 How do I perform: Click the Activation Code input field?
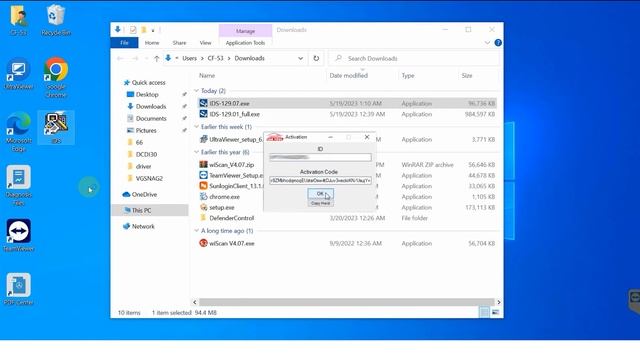(x=320, y=180)
